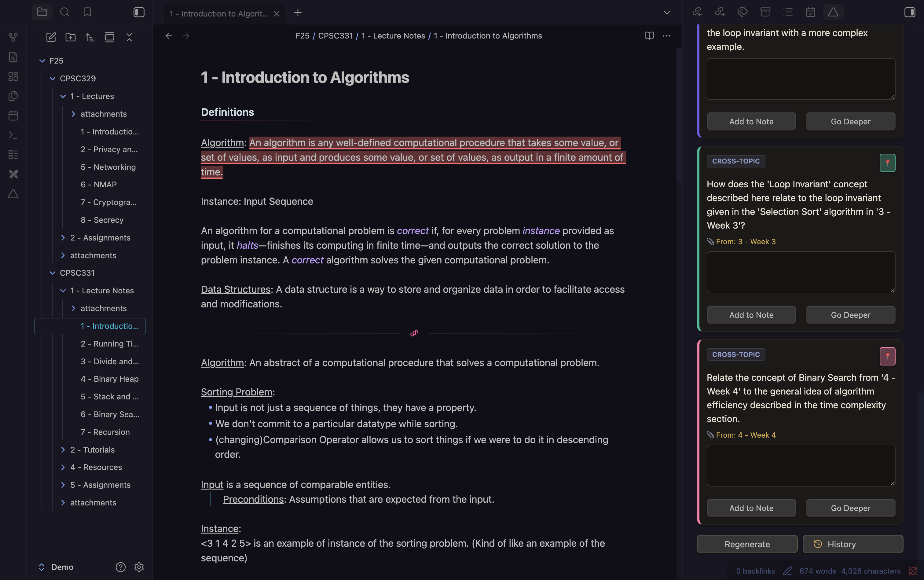
Task: Open the bookmarks pane
Action: [x=87, y=12]
